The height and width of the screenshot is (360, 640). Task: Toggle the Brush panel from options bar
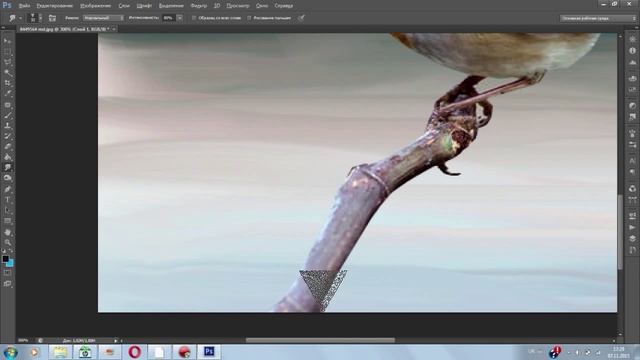pos(52,18)
